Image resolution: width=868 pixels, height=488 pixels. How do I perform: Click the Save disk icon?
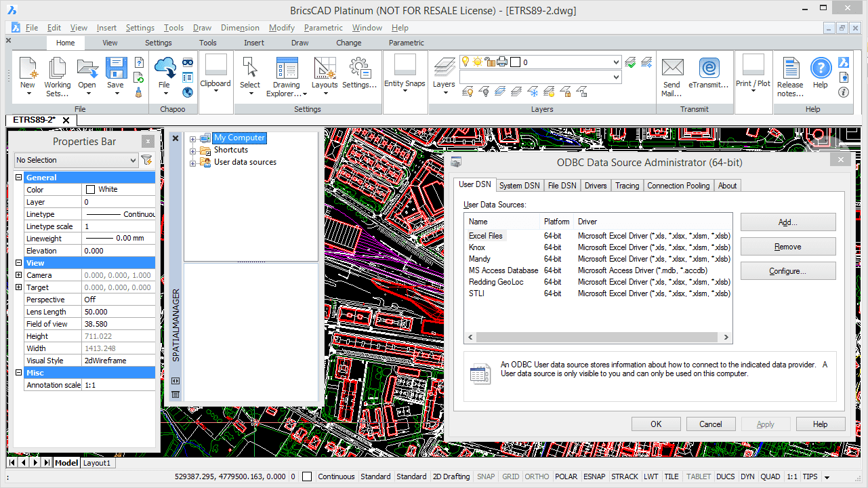click(116, 68)
